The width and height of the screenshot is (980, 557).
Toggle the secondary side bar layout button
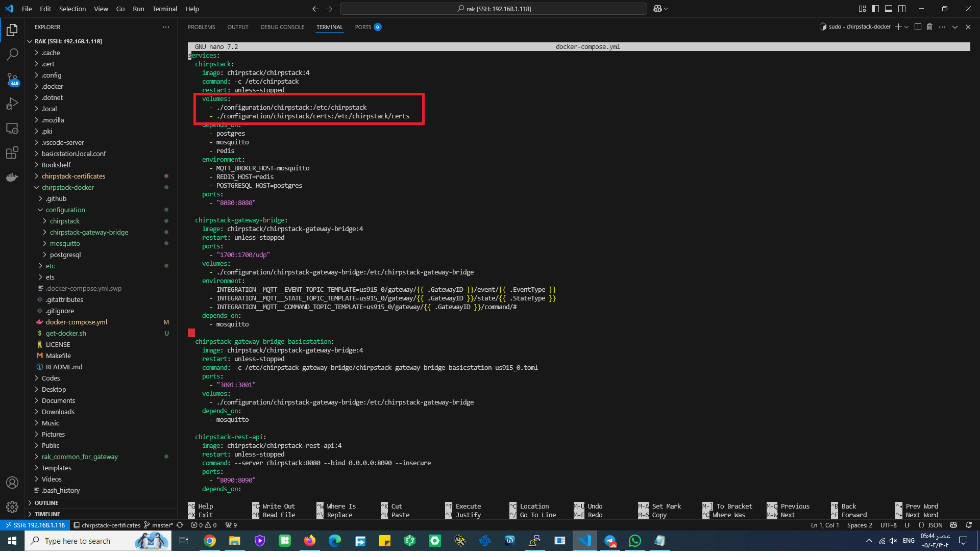click(902, 9)
